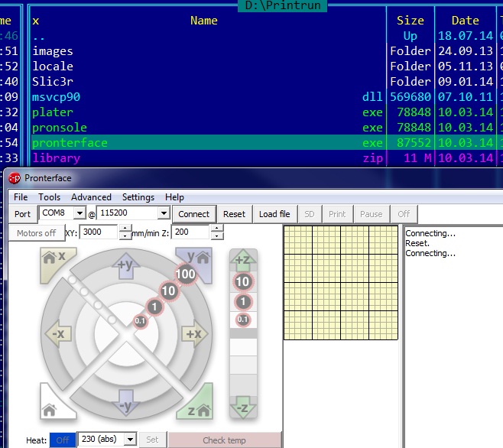Screen dimensions: 503x448
Task: Select library zip in file manager
Action: [x=209, y=158]
